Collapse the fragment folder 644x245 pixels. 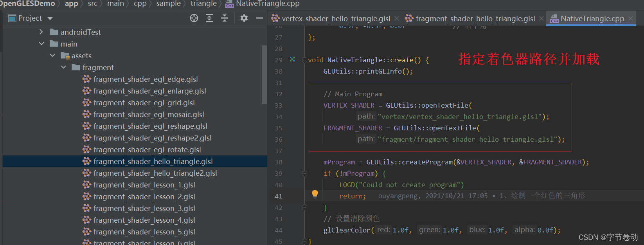click(63, 67)
